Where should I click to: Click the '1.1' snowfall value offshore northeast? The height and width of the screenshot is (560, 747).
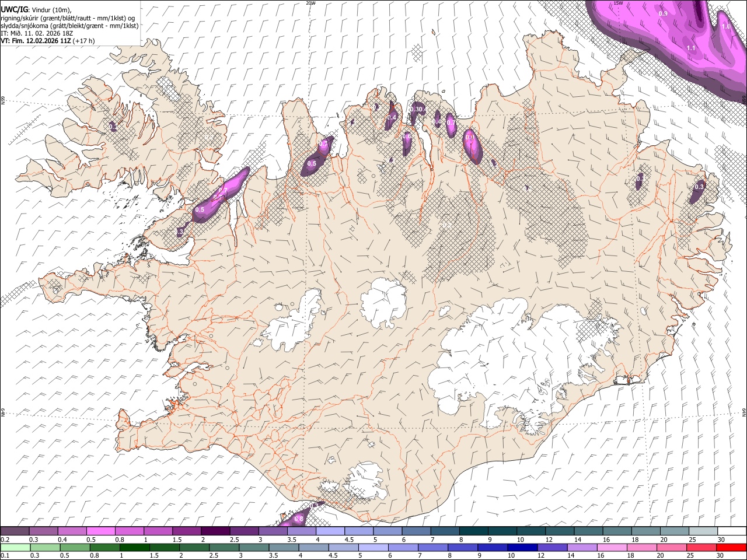pyautogui.click(x=691, y=48)
